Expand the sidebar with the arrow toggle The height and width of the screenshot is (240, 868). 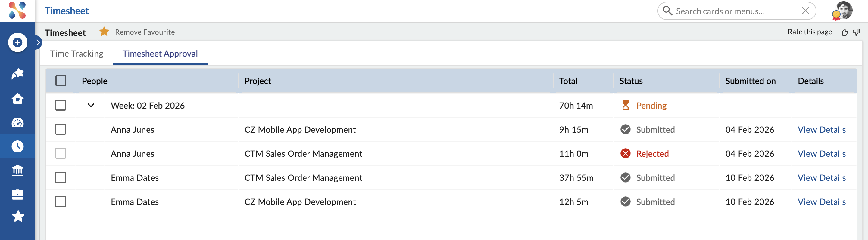(38, 42)
